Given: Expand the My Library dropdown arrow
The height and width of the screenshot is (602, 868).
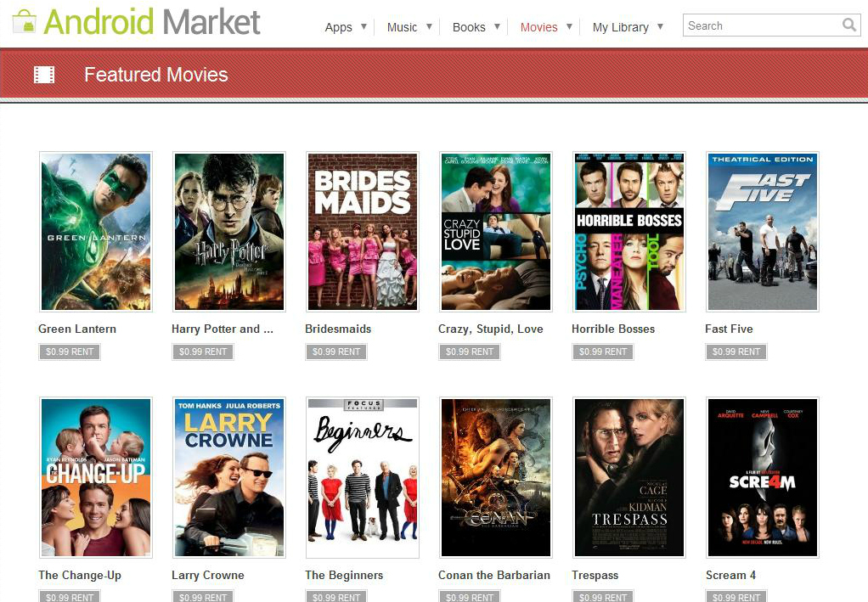Looking at the screenshot, I should point(660,26).
